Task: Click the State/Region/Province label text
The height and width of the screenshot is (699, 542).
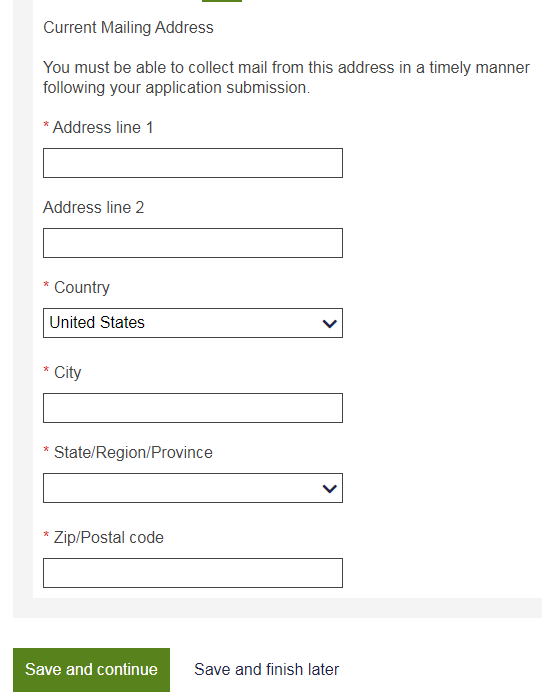Action: point(133,452)
